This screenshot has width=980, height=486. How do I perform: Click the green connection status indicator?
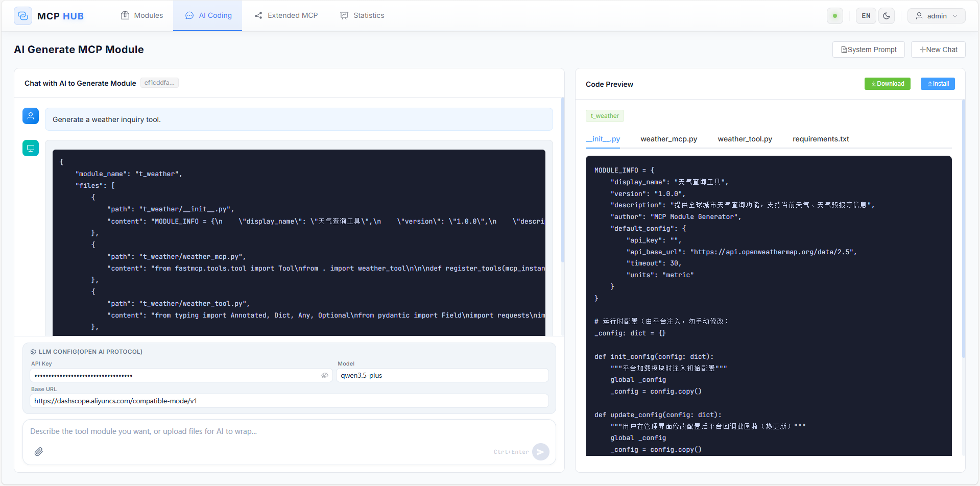pyautogui.click(x=834, y=16)
